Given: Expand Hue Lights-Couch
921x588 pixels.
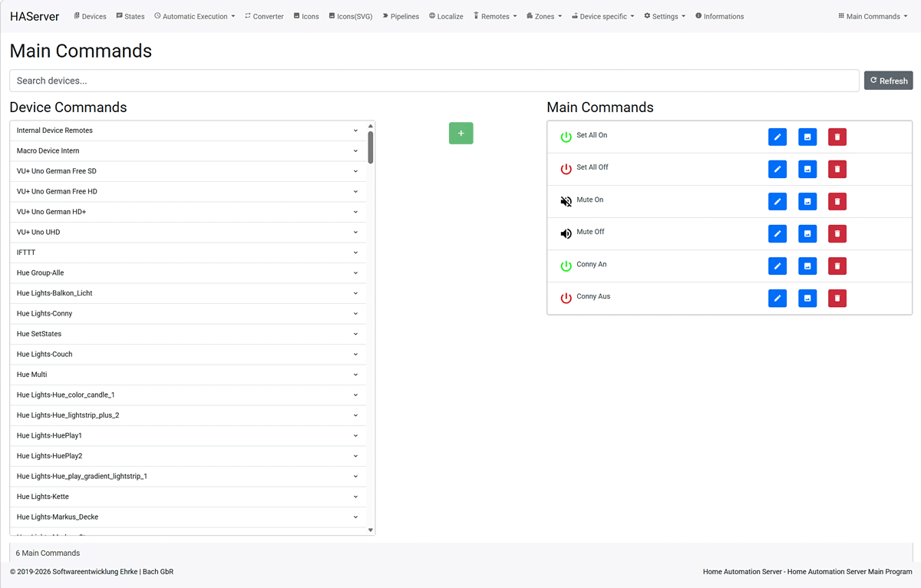Looking at the screenshot, I should pyautogui.click(x=188, y=355).
